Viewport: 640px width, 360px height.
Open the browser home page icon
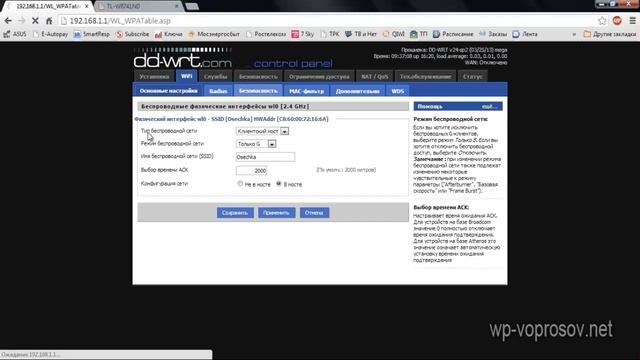49,20
